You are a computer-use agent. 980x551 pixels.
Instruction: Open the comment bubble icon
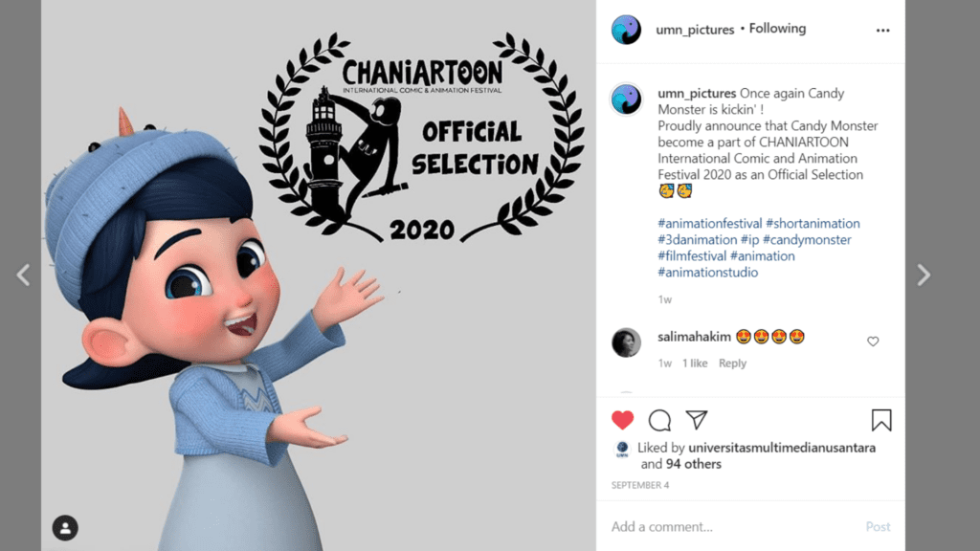(x=659, y=421)
